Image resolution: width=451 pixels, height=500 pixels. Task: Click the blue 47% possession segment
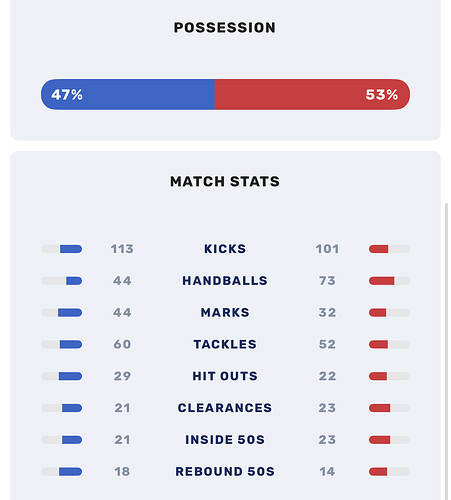click(x=128, y=94)
